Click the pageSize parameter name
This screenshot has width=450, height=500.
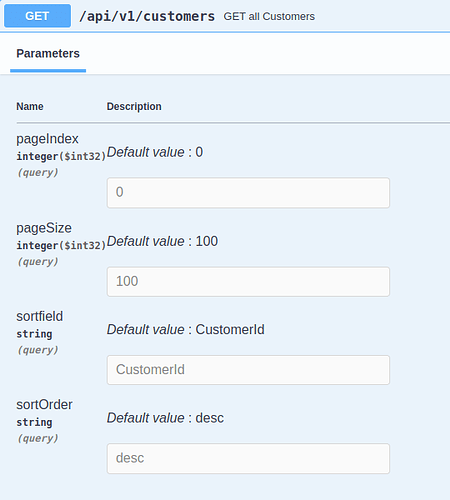click(x=44, y=228)
